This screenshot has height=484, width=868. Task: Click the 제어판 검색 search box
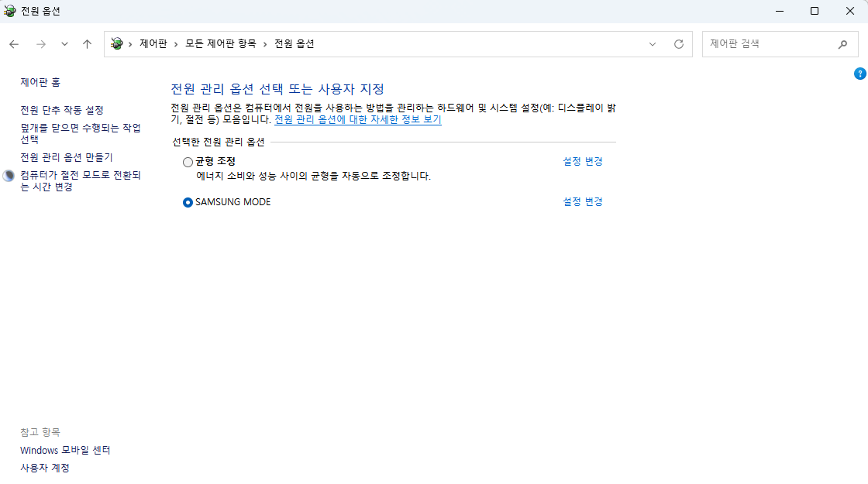tap(780, 44)
